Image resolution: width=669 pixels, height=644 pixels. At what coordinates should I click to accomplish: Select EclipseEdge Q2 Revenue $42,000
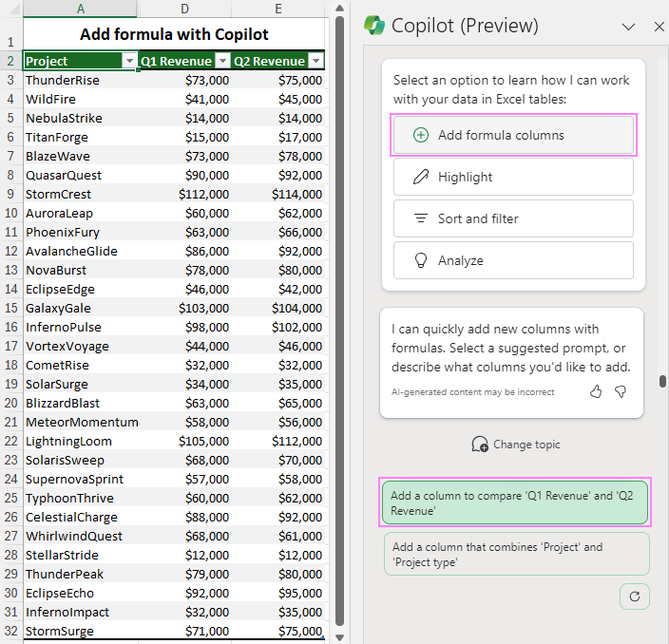point(278,289)
